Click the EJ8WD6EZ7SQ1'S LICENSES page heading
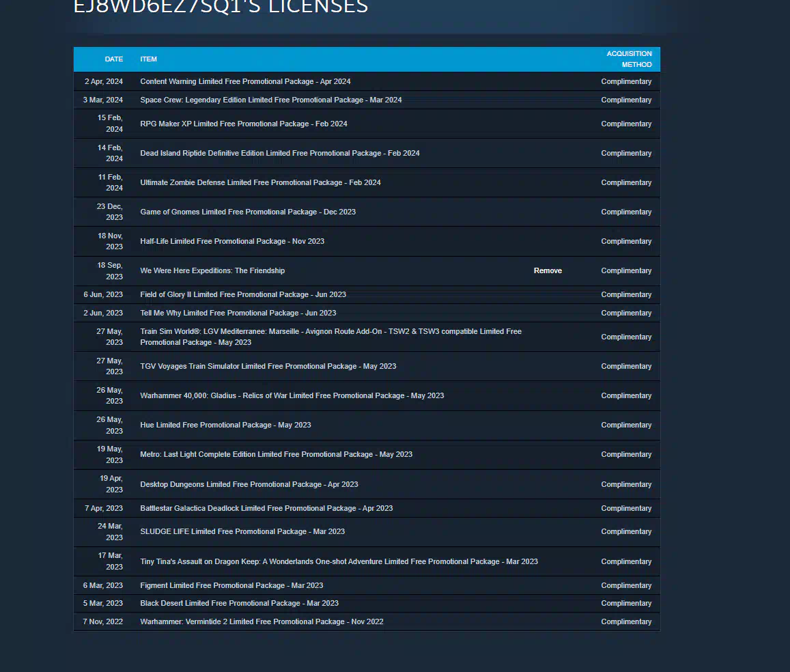This screenshot has width=790, height=672. pos(221,7)
